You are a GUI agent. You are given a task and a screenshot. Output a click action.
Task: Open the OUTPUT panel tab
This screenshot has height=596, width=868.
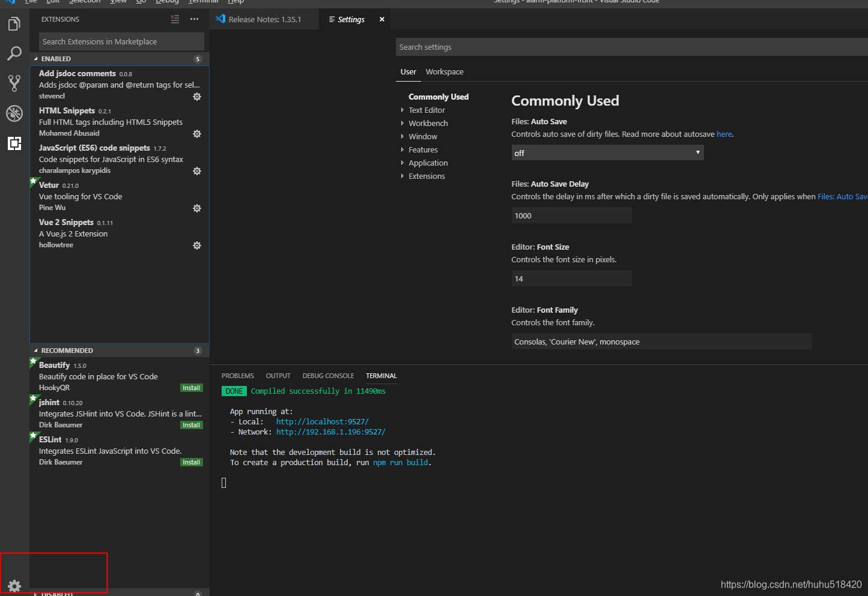coord(278,376)
